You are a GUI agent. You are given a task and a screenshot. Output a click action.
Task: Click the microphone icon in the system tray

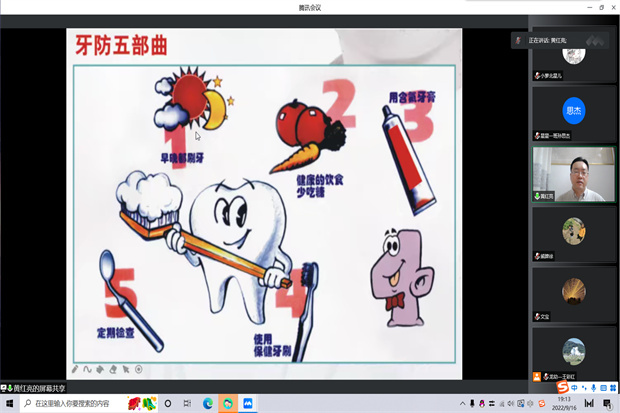pyautogui.click(x=472, y=404)
